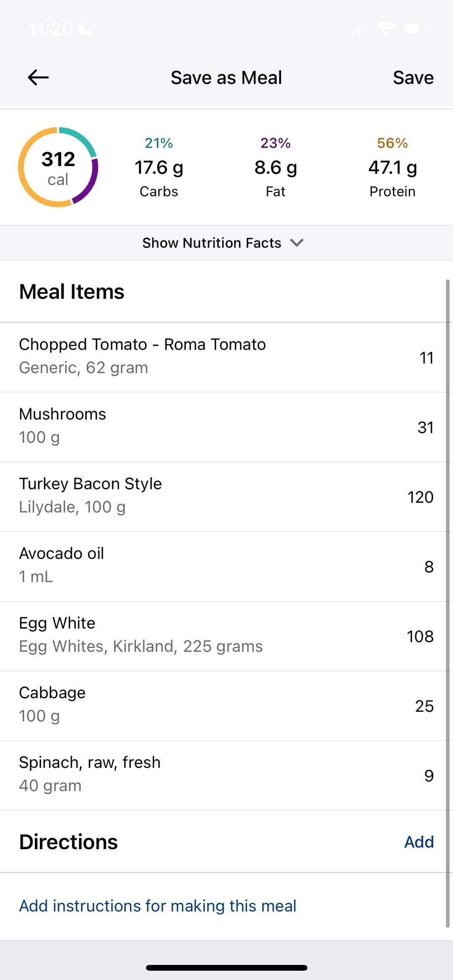Open the Mushrooms meal item
Viewport: 453px width, 980px height.
coord(222,426)
